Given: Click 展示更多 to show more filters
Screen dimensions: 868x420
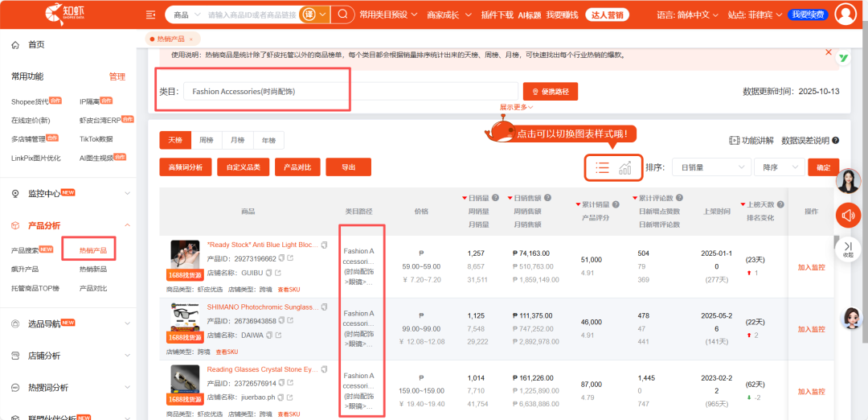Looking at the screenshot, I should 516,107.
